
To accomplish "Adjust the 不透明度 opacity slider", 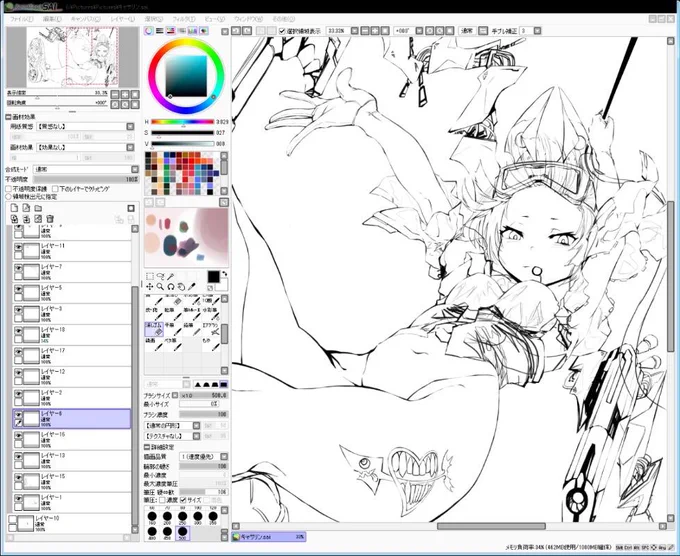I will [x=86, y=179].
